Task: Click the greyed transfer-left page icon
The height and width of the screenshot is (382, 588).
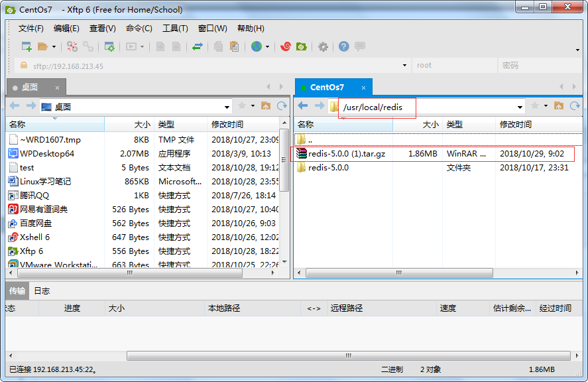Action: click(160, 46)
